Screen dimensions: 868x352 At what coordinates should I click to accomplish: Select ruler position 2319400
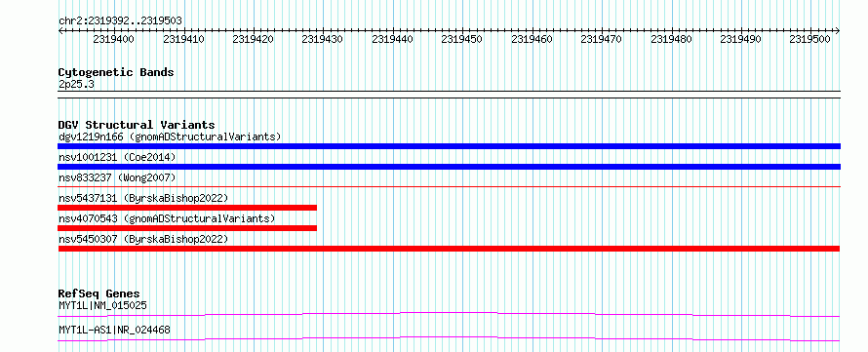[113, 39]
